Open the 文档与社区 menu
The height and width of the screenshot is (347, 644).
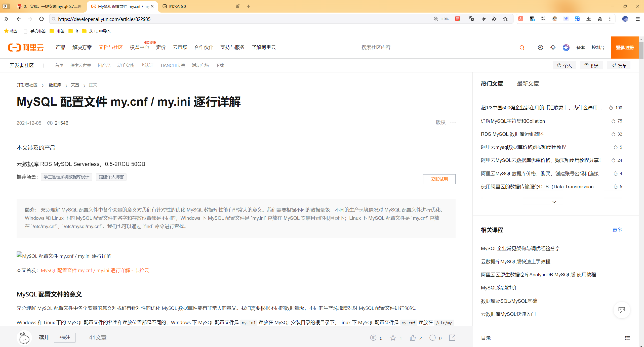(x=111, y=47)
